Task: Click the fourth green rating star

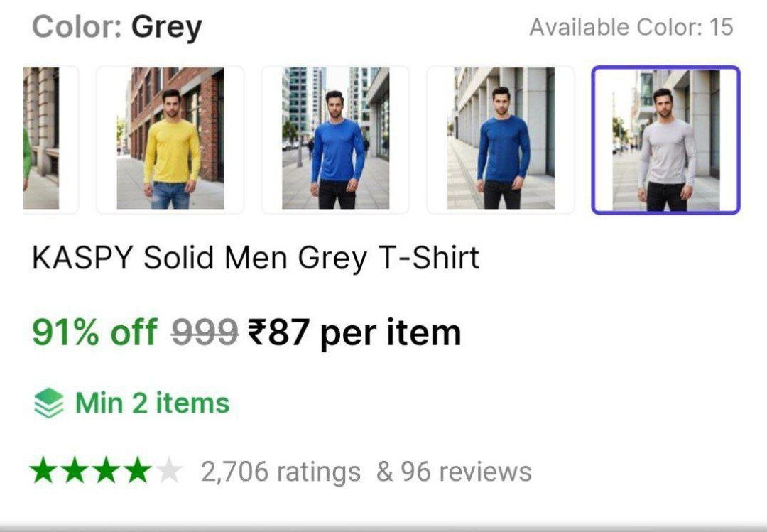Action: pyautogui.click(x=137, y=471)
